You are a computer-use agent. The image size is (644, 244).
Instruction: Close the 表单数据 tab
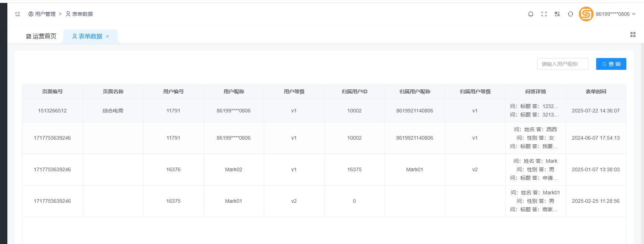[x=107, y=36]
